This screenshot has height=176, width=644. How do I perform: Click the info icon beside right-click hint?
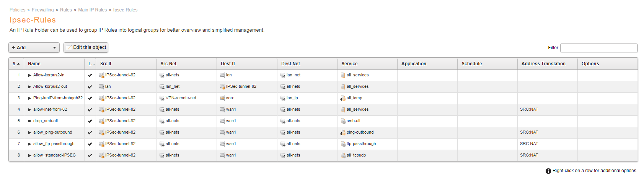[548, 171]
